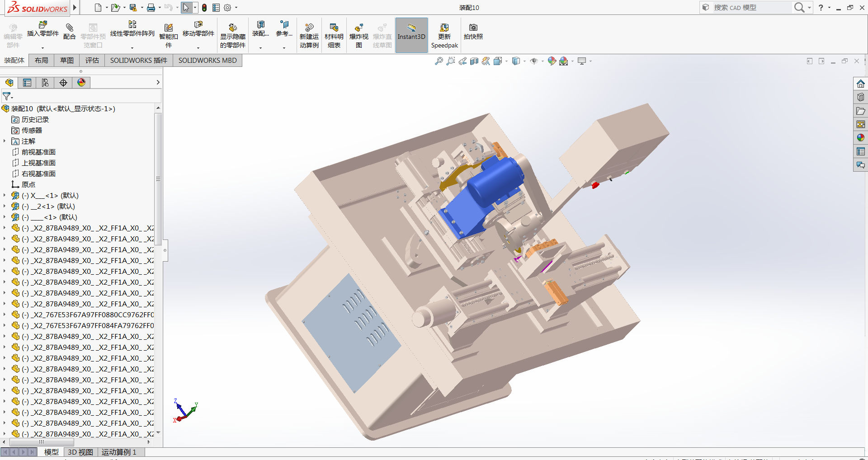Image resolution: width=868 pixels, height=460 pixels.
Task: Click 显示隐藏的零部件 tool
Action: pos(233,36)
